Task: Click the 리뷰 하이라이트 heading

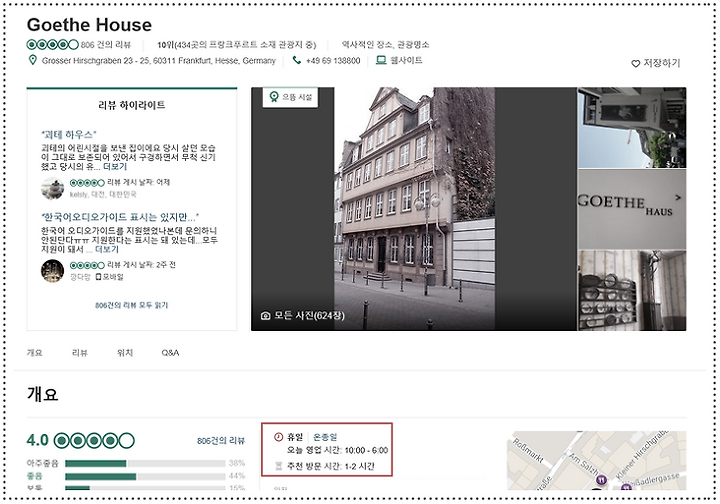Action: (x=132, y=105)
